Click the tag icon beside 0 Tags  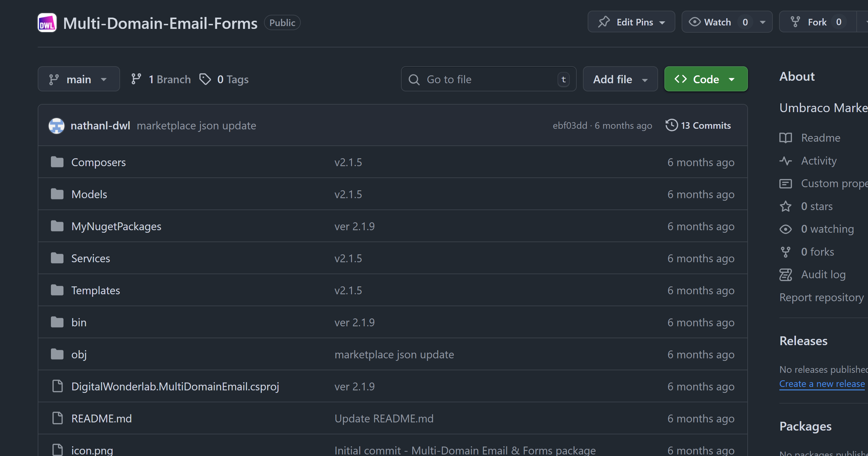[205, 79]
